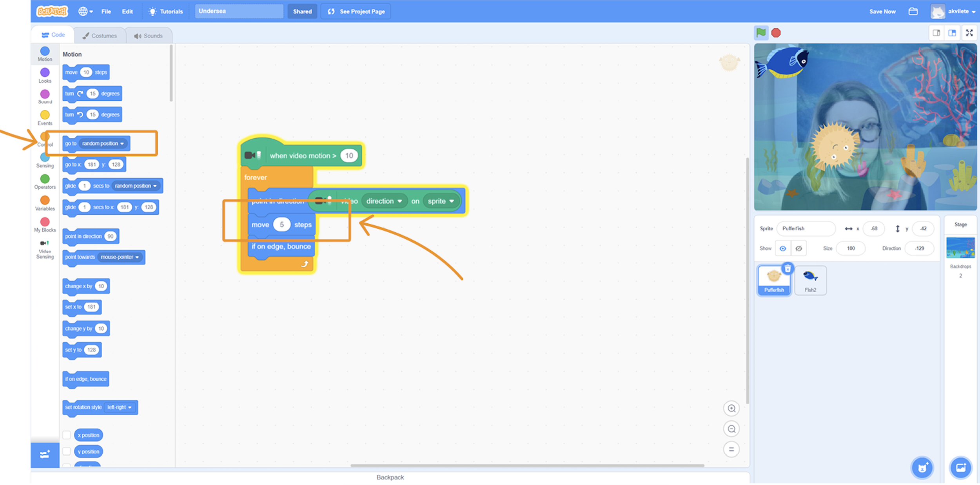Open the File menu

pos(106,11)
